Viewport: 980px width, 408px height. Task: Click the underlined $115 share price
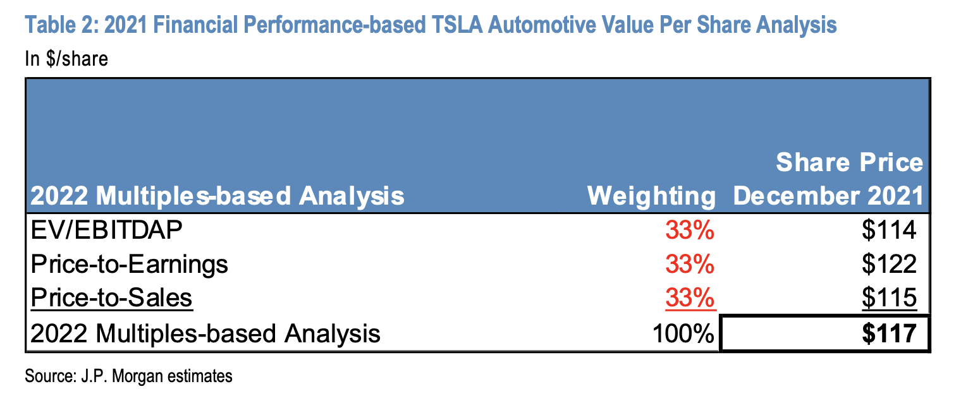coord(888,297)
